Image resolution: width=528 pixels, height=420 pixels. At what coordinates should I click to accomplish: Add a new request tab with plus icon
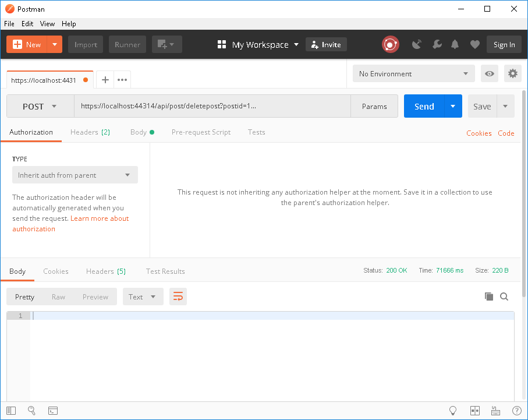[x=105, y=80]
